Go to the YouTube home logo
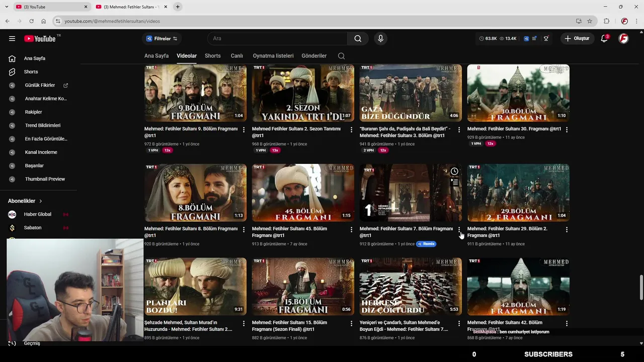Screen dimensions: 644x362 [40, 39]
